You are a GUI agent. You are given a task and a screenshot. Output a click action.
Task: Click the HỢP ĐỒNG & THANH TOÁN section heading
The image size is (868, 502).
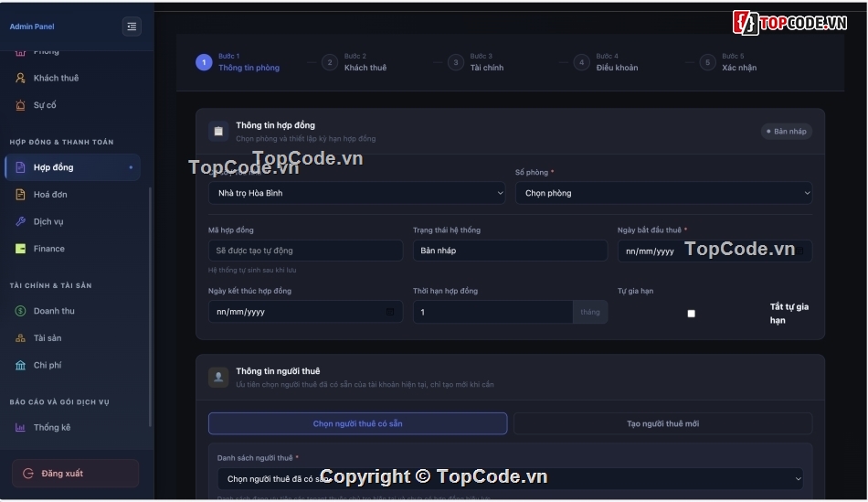(x=61, y=143)
